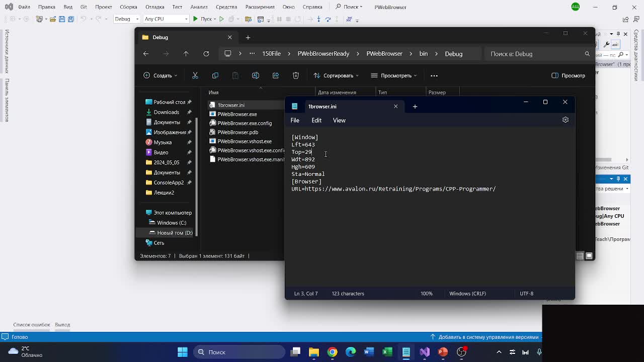Click bin breadcrumb in address bar
644x362 pixels.
click(424, 54)
